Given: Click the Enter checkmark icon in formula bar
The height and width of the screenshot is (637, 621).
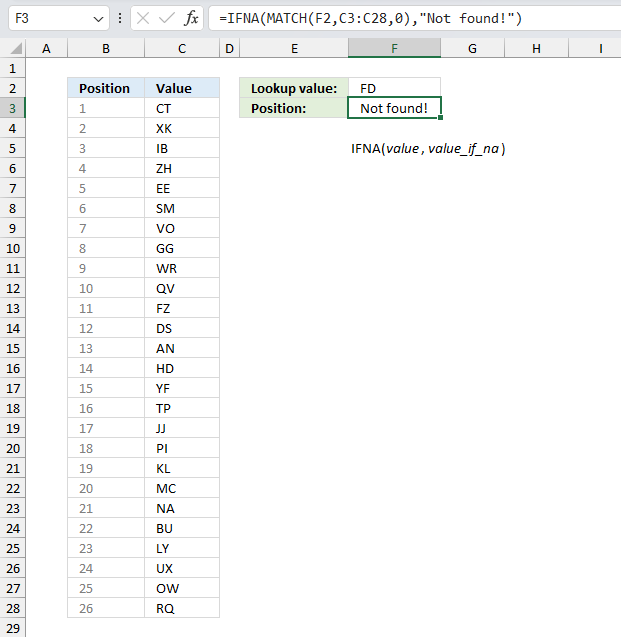Looking at the screenshot, I should [x=167, y=18].
